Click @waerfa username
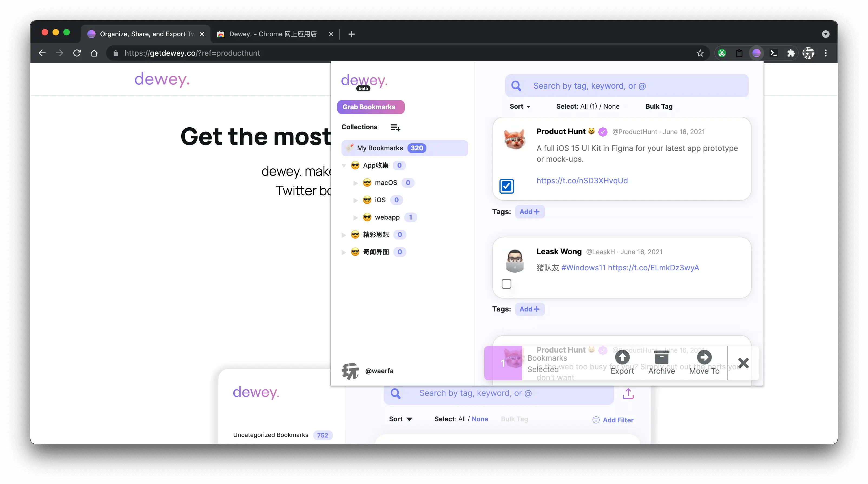 [379, 371]
